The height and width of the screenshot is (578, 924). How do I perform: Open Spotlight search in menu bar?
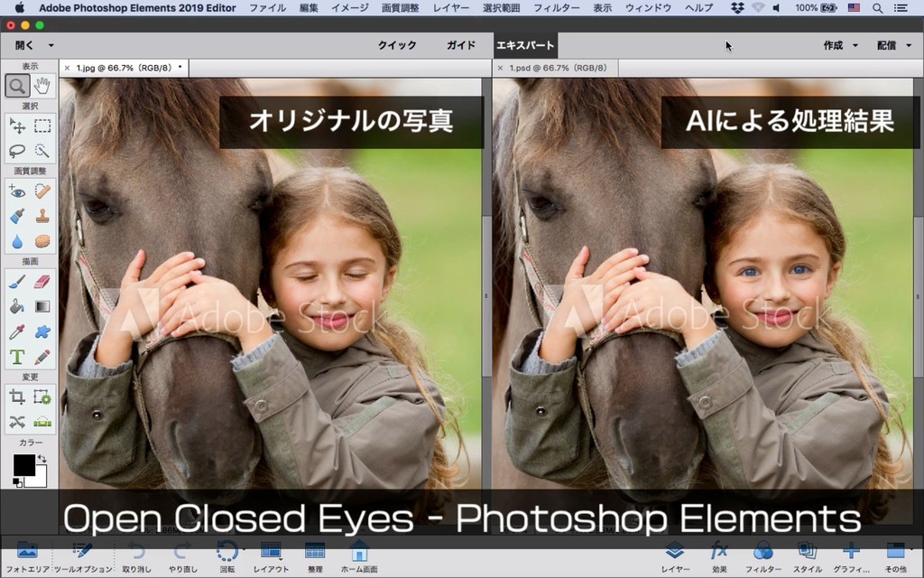(877, 7)
